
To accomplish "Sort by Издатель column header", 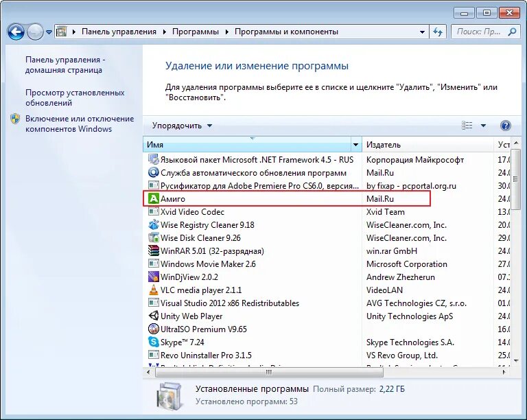I will [x=428, y=145].
